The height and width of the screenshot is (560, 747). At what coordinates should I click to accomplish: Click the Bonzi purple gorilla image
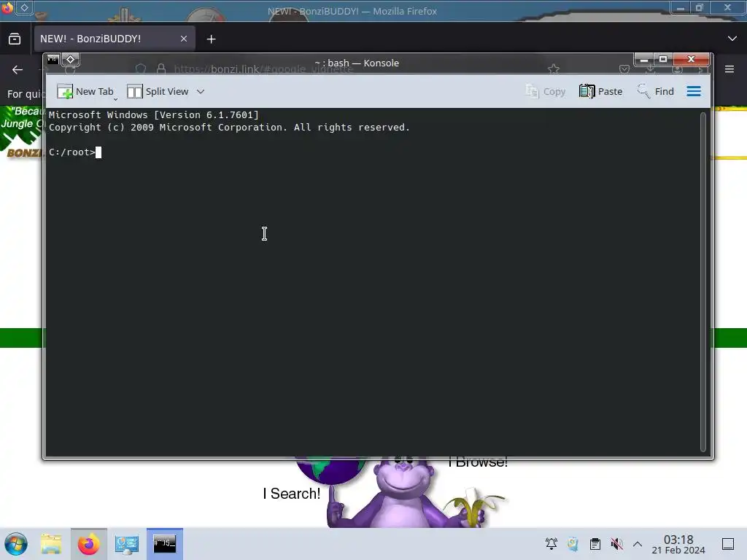pyautogui.click(x=405, y=493)
